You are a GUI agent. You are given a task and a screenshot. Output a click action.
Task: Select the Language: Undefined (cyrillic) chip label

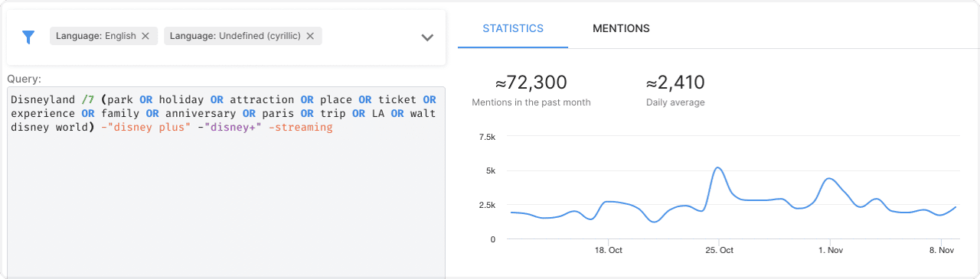click(x=236, y=36)
